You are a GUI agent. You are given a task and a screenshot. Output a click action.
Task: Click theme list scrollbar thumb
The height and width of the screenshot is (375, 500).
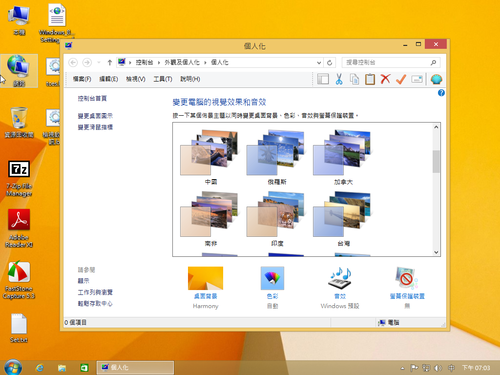point(436,162)
